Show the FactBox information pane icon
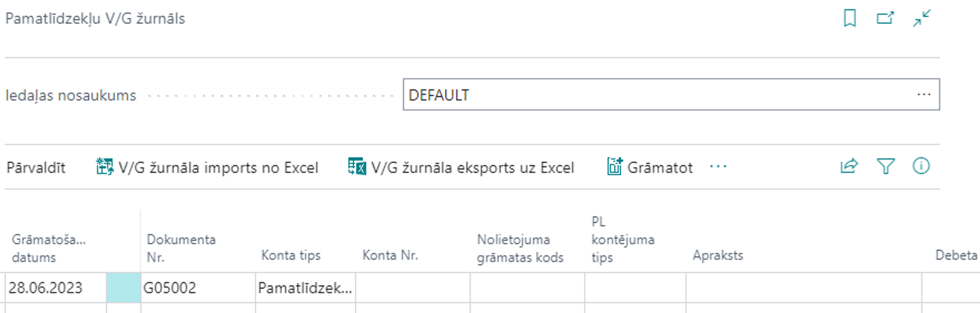The image size is (980, 313). point(921,166)
